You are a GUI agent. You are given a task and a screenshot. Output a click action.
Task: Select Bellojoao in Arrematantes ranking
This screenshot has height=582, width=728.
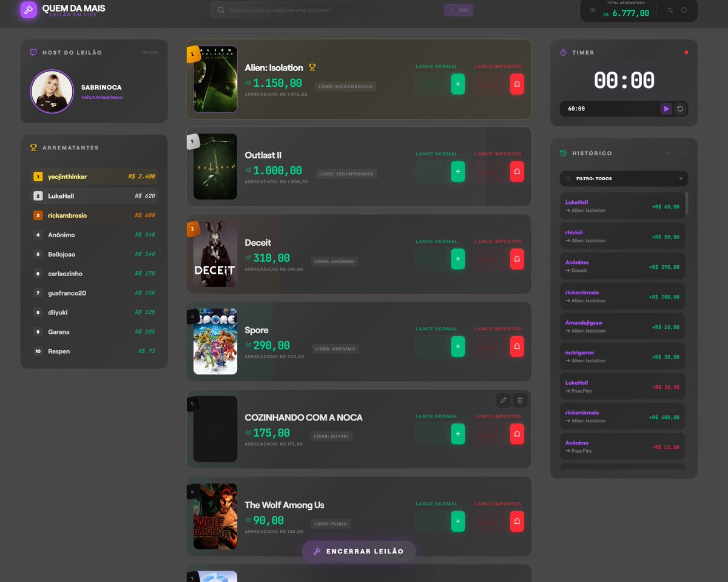click(x=94, y=254)
